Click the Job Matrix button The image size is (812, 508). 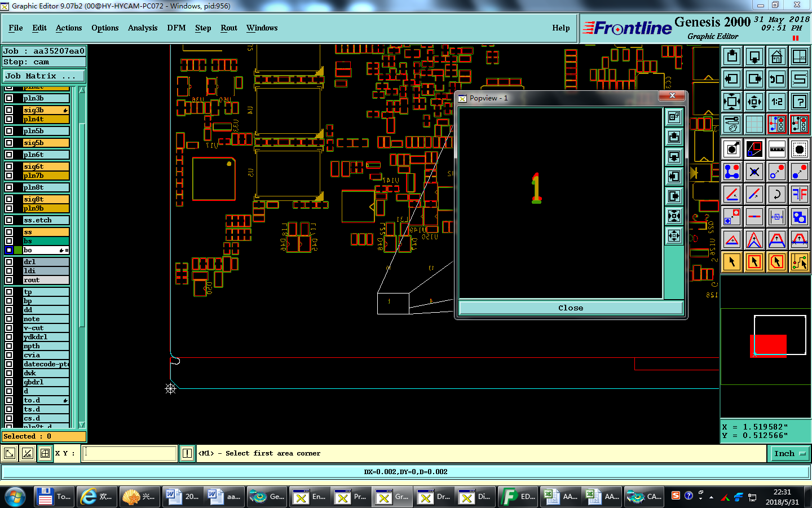(44, 76)
